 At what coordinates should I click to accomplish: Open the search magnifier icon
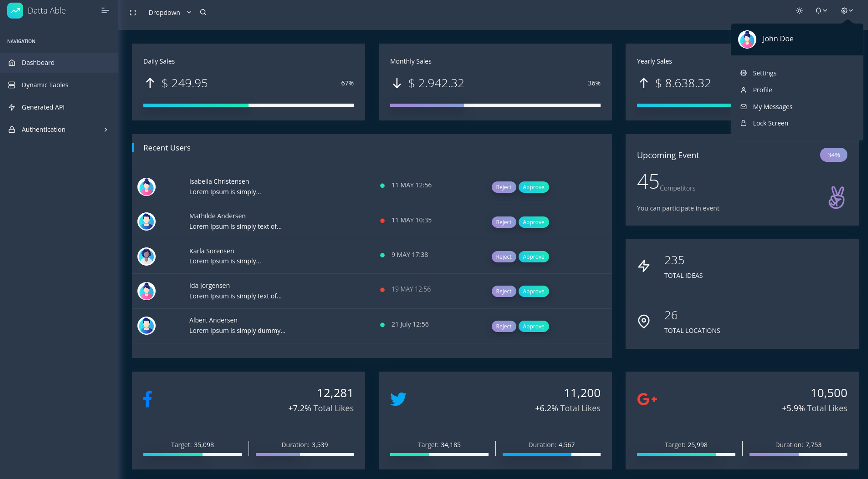[203, 12]
